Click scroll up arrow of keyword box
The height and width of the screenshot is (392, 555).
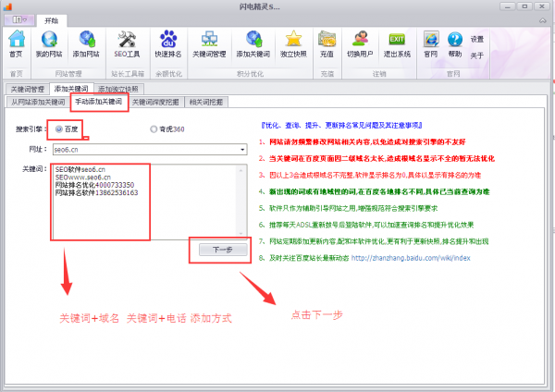coord(241,170)
